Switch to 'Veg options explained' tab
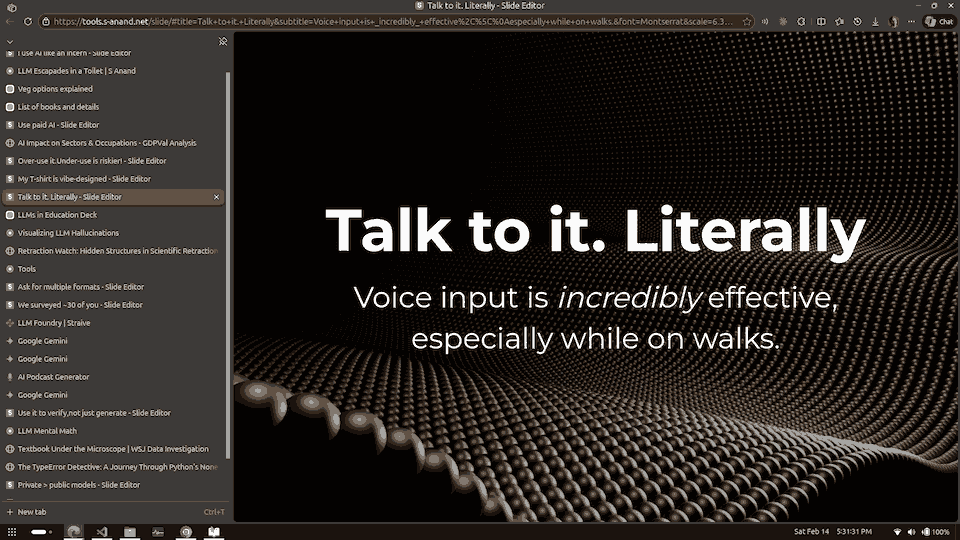The image size is (960, 540). [x=114, y=89]
